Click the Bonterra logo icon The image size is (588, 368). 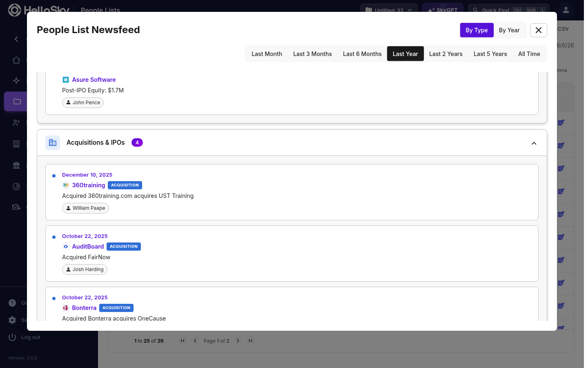pos(65,308)
